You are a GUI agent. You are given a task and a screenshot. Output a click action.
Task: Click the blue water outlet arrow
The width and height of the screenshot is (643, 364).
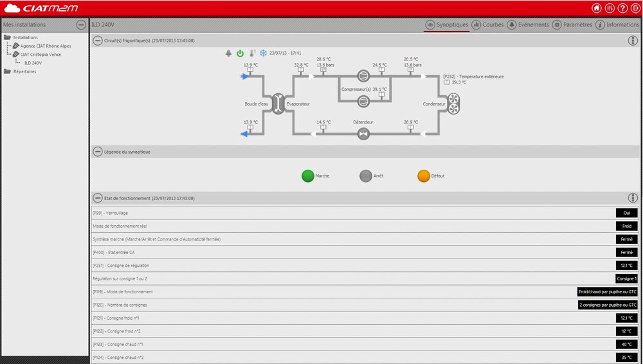pyautogui.click(x=244, y=134)
